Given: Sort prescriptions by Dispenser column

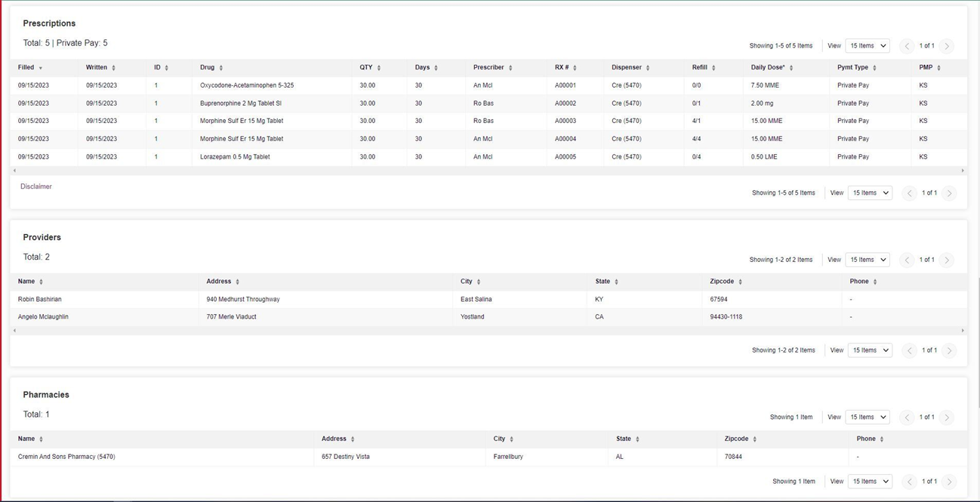Looking at the screenshot, I should point(630,68).
